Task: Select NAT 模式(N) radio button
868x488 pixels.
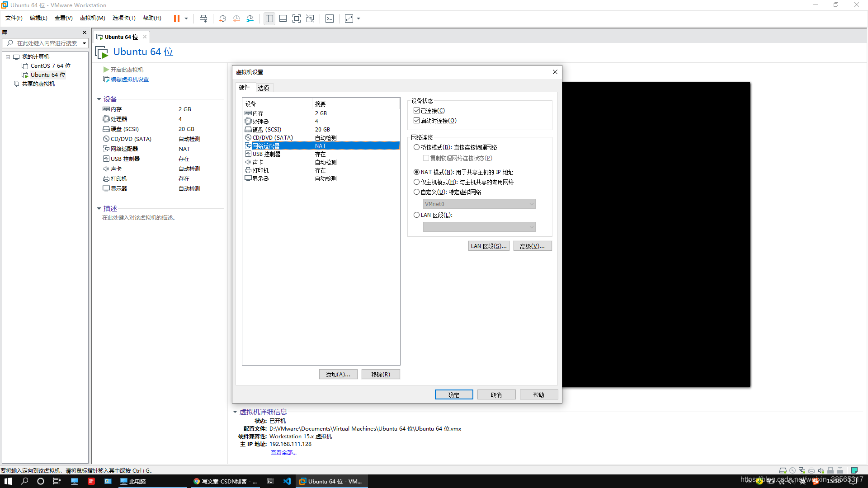Action: [416, 172]
